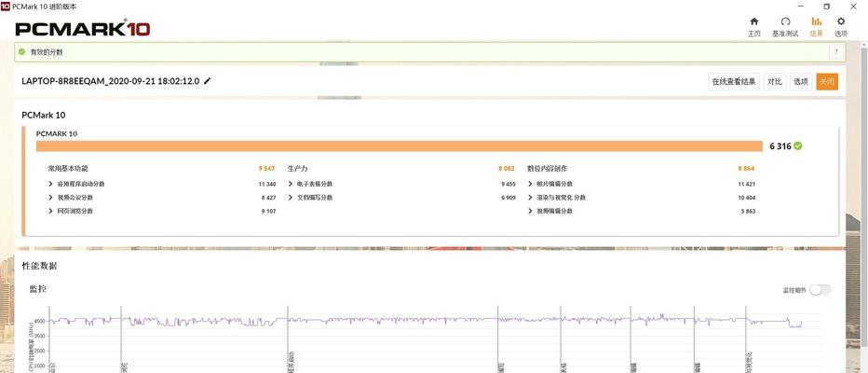Image resolution: width=868 pixels, height=373 pixels.
Task: Click the PCMark 10 section title
Action: click(x=44, y=116)
